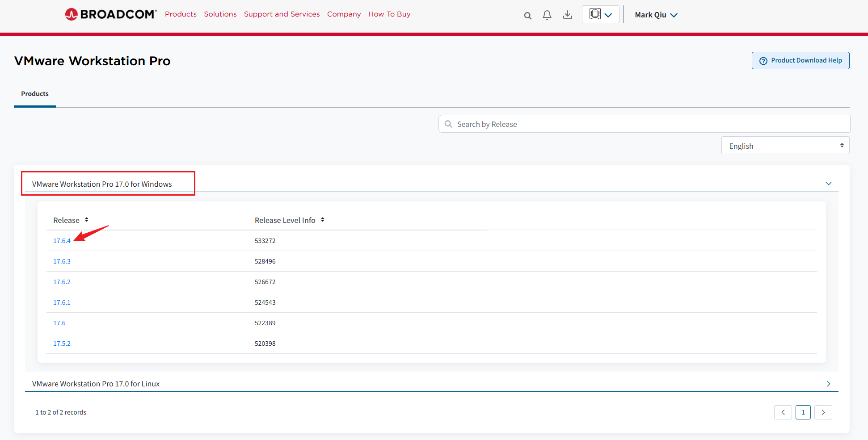Open release 17.6.2 link
This screenshot has height=440, width=868.
[62, 282]
